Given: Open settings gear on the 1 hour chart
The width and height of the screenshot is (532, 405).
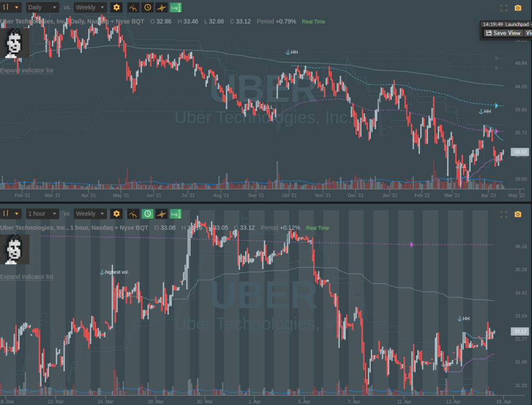Looking at the screenshot, I should [x=116, y=214].
